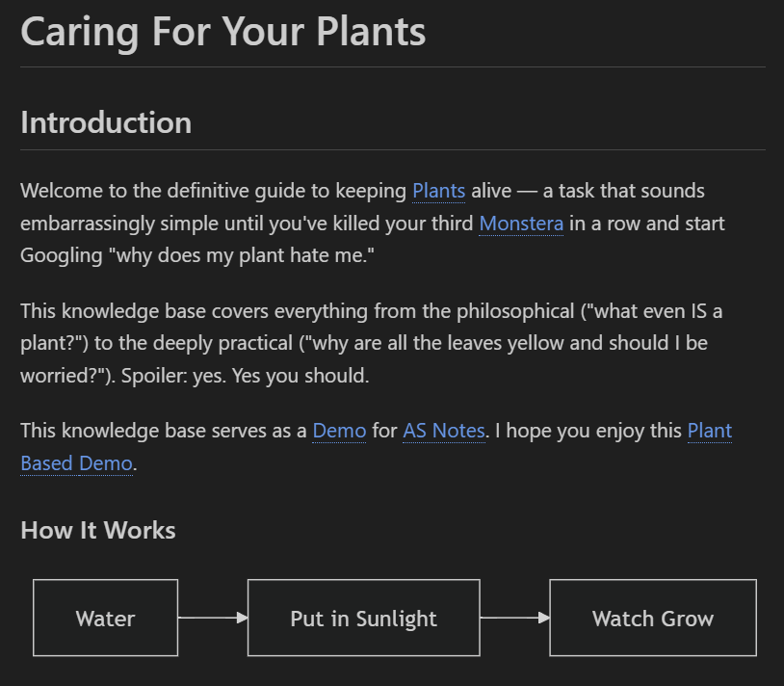The image size is (784, 686).
Task: Select the Water box in the flowchart
Action: coord(105,618)
